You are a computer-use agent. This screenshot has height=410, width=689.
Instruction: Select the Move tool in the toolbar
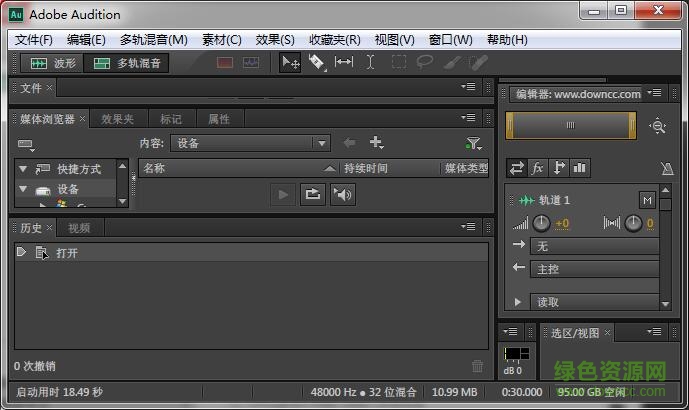[290, 63]
